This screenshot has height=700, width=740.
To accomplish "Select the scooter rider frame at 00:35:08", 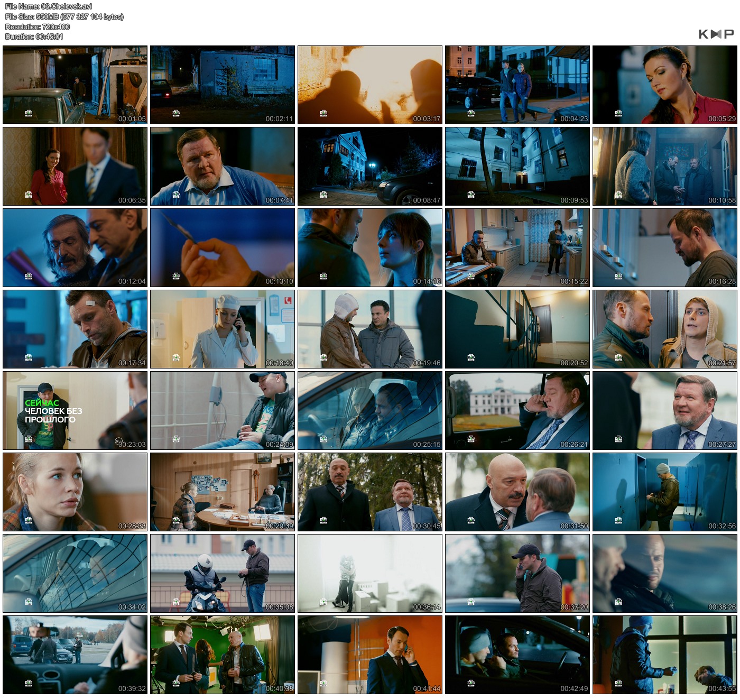I will [x=222, y=573].
